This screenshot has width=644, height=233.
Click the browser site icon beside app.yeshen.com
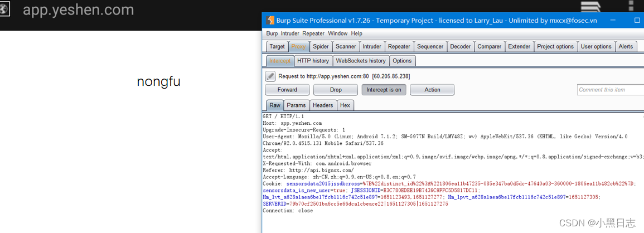[4, 9]
